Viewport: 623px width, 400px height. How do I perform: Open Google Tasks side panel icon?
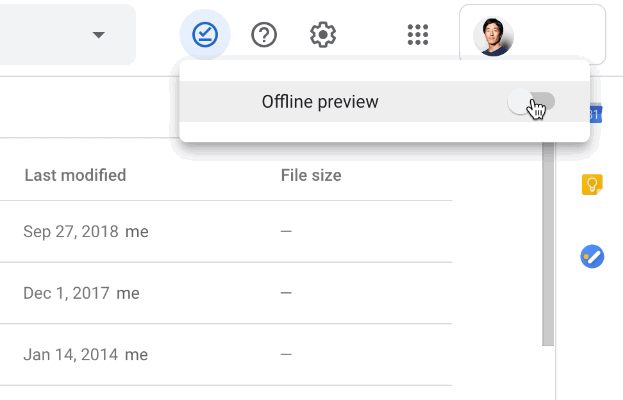pos(592,256)
